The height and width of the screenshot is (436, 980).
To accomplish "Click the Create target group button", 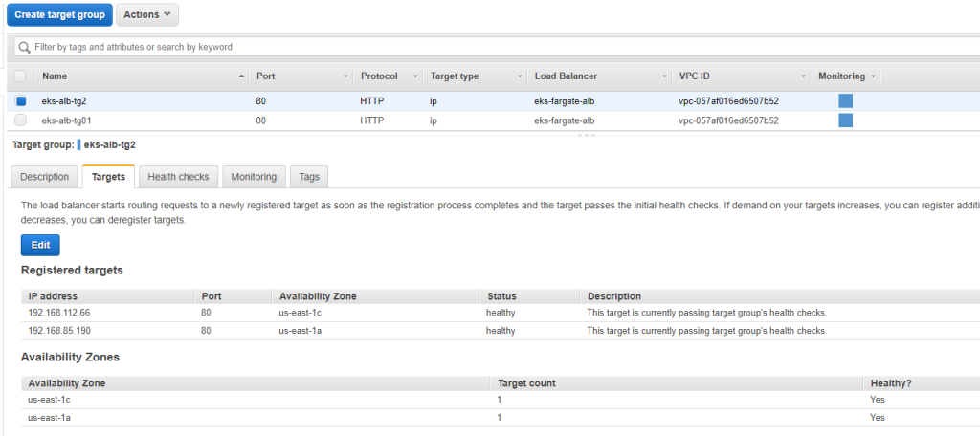I will pos(60,15).
